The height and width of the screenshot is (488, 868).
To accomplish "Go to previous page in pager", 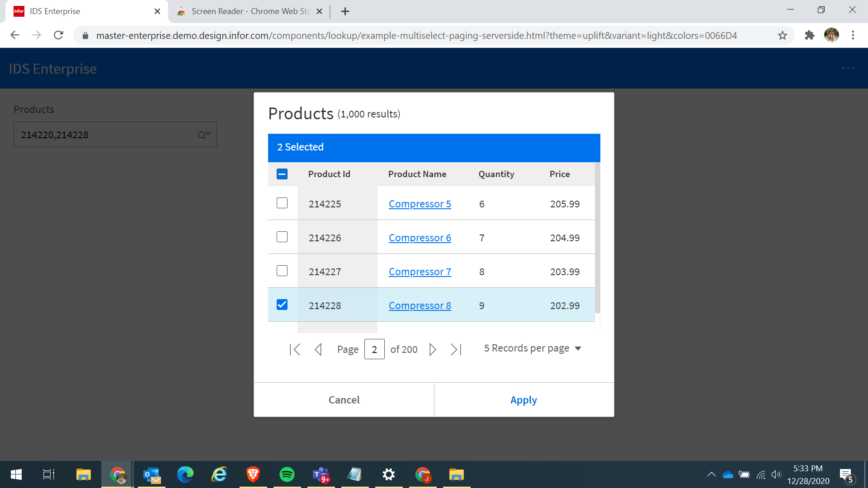I will (318, 349).
